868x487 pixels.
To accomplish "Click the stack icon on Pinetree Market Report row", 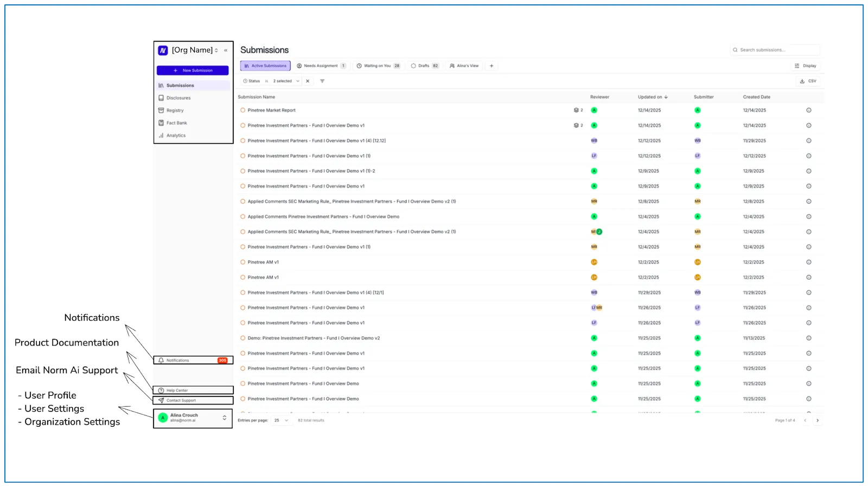I will 576,110.
